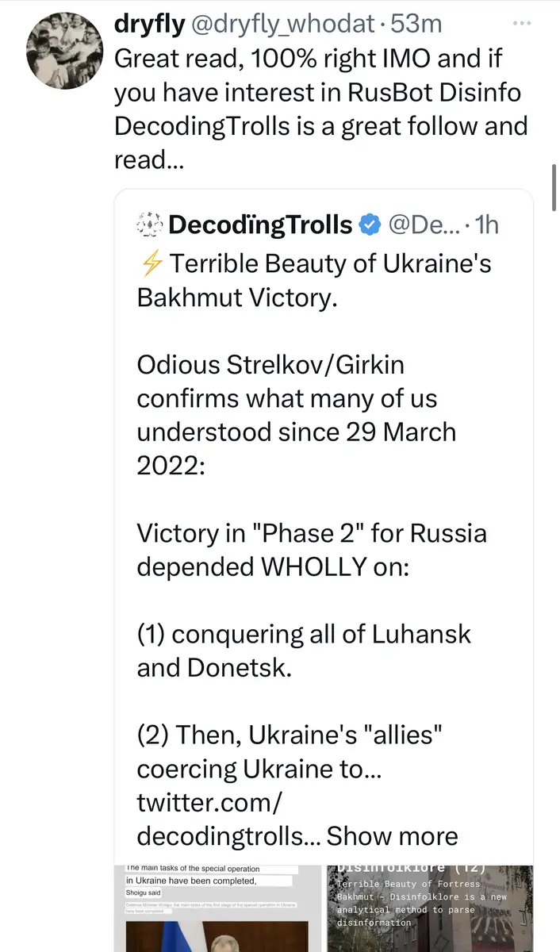Click the @dryfly_whodat handle

point(279,25)
